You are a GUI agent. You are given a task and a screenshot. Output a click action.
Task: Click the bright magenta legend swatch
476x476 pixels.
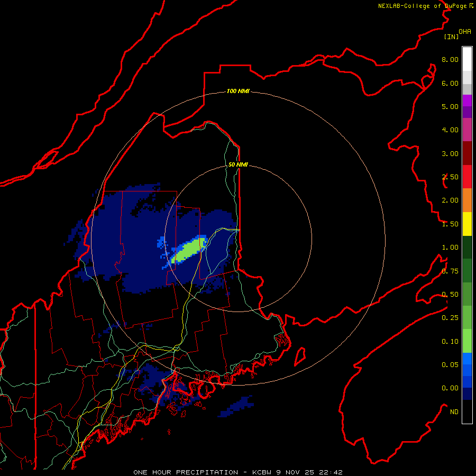(x=467, y=100)
